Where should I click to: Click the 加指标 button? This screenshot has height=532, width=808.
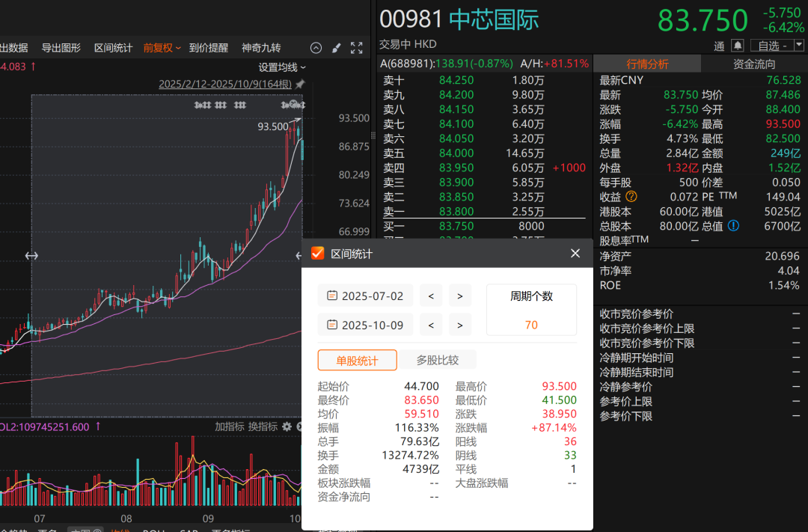tap(230, 426)
